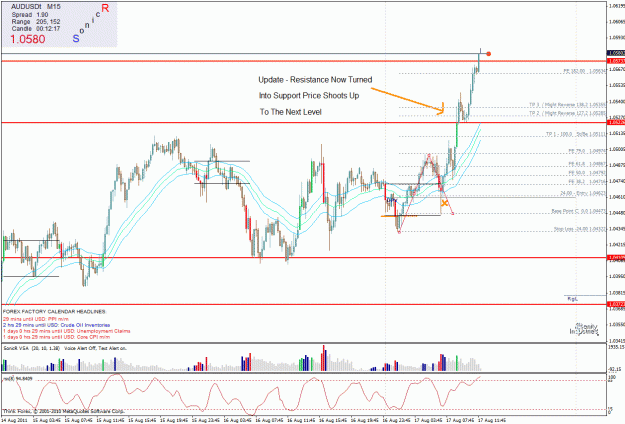Select 'To The Next Level' text label
625x424 pixels.
[291, 112]
